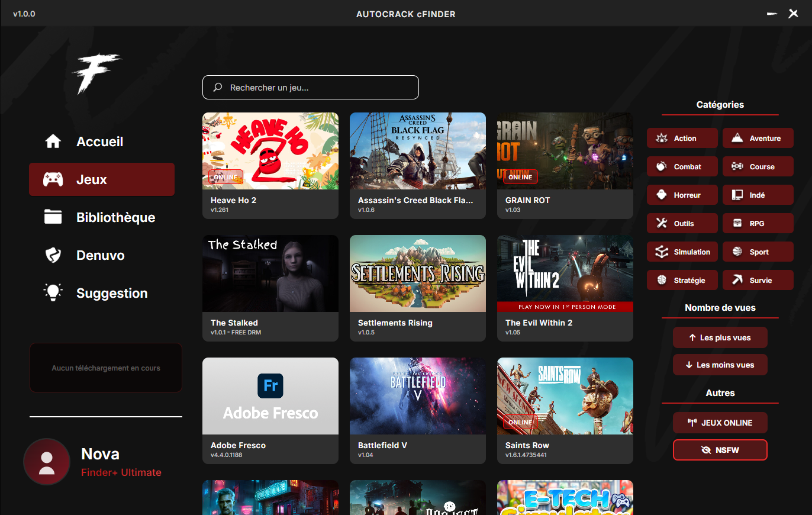Click the brain icon on Stratégie
The width and height of the screenshot is (812, 515).
[x=662, y=280]
